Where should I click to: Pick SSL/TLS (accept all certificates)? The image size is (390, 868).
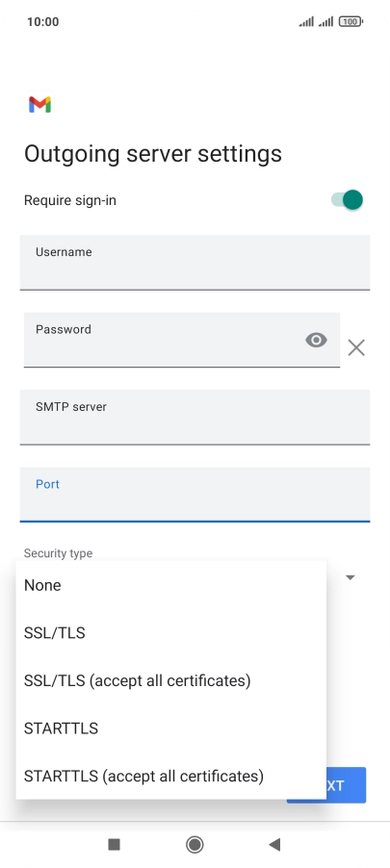tap(171, 680)
